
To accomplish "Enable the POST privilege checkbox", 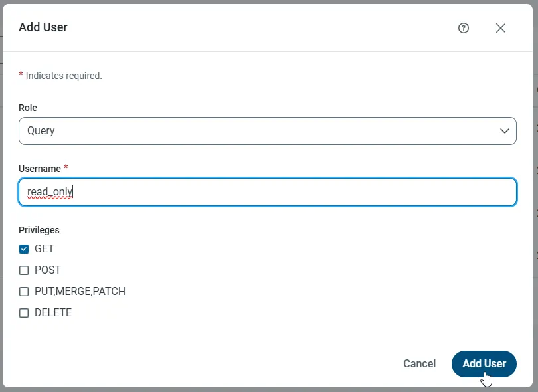I will pyautogui.click(x=24, y=270).
